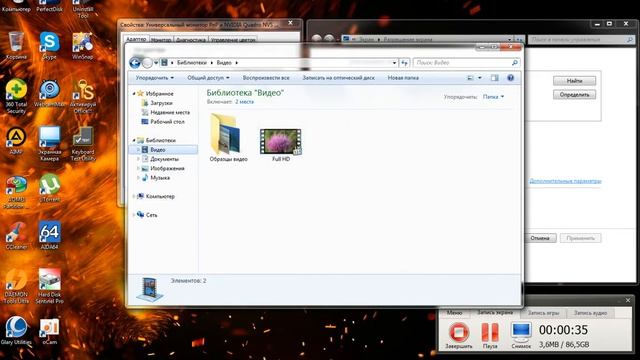Switch to the Запись экрана tab

click(x=495, y=312)
